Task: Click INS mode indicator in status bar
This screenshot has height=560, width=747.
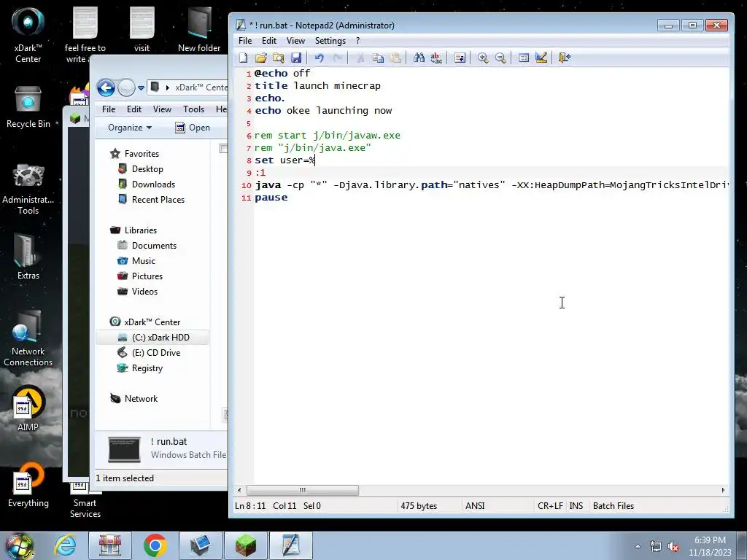Action: (x=576, y=506)
